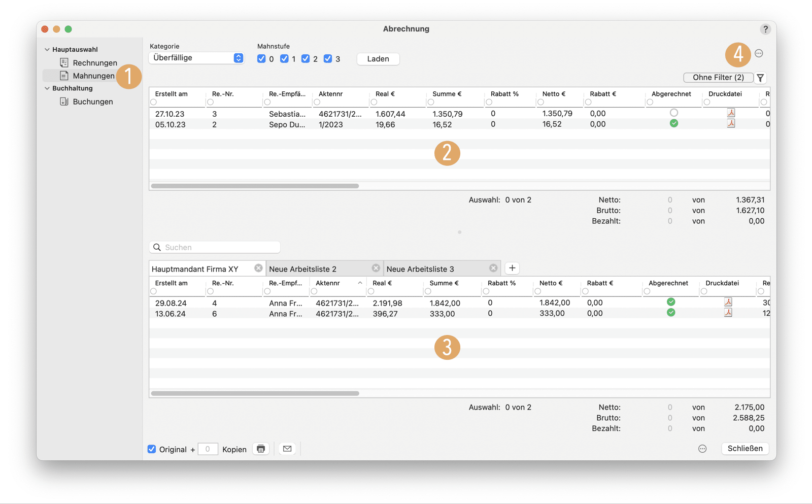Image resolution: width=812 pixels, height=504 pixels.
Task: Switch to Neue Arbeitsliste 2 tab
Action: 302,269
